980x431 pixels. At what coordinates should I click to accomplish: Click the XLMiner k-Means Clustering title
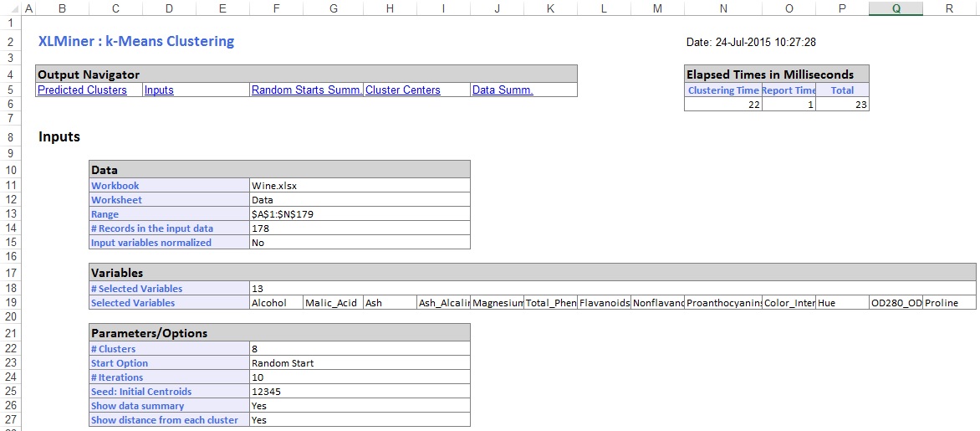[x=136, y=41]
